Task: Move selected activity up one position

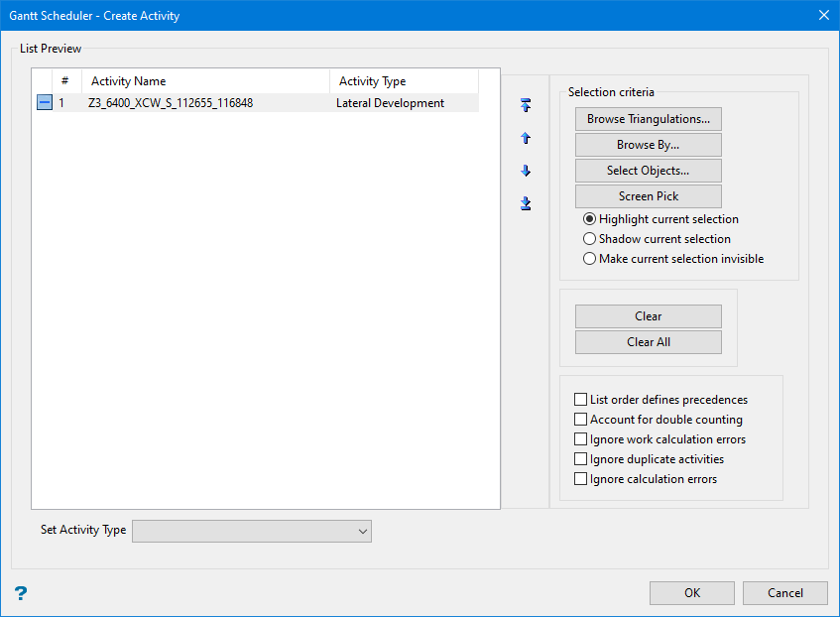Action: tap(526, 138)
